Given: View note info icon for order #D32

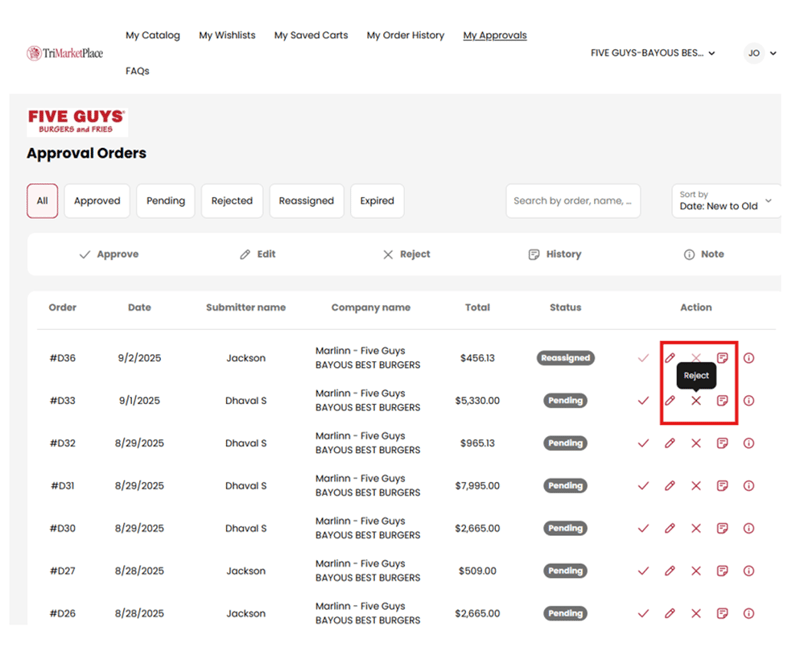Looking at the screenshot, I should tap(749, 443).
